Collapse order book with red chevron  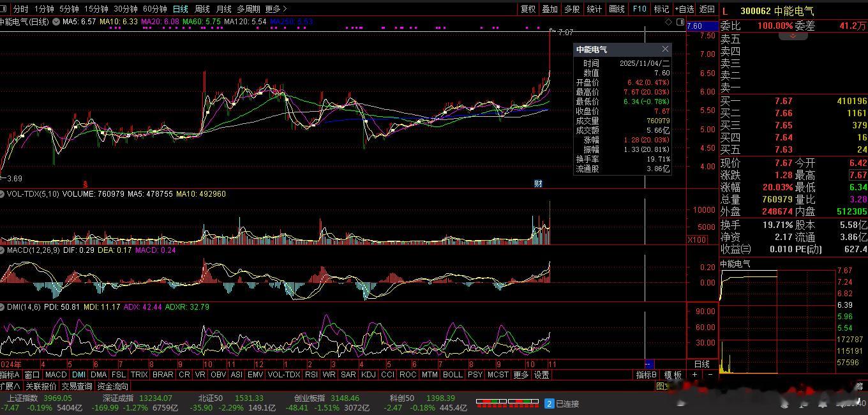pyautogui.click(x=793, y=36)
